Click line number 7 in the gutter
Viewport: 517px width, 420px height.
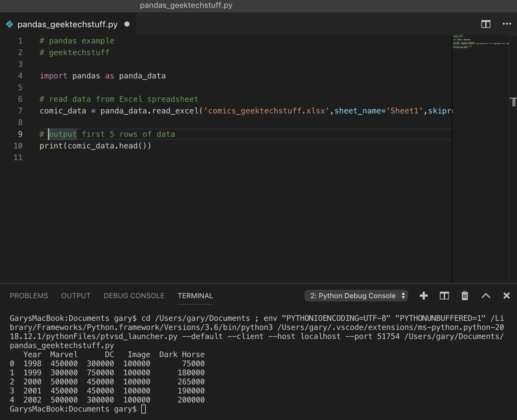tap(20, 111)
